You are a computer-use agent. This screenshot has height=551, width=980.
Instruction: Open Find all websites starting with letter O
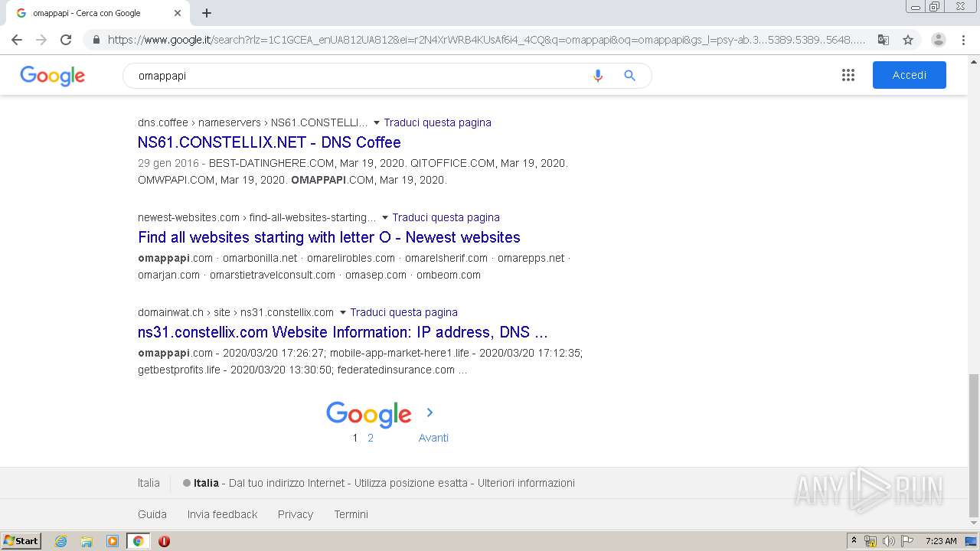coord(329,237)
